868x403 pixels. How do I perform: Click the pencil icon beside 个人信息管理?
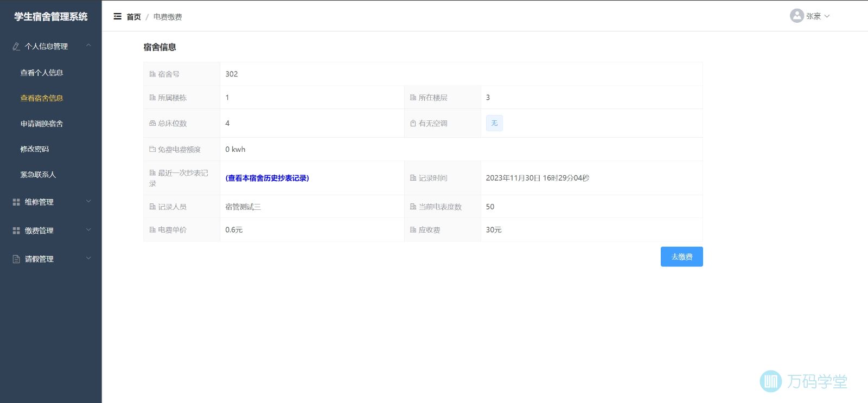pyautogui.click(x=16, y=47)
